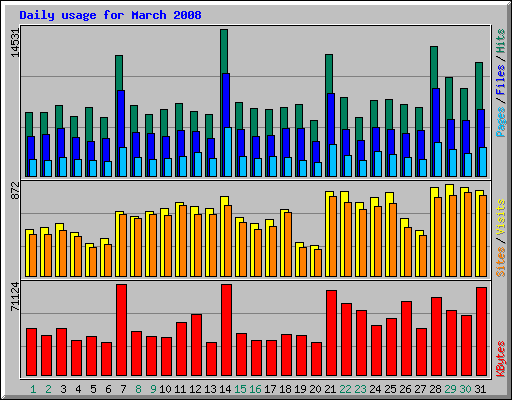Click day label 31
Image resolution: width=512 pixels, height=400 pixels.
coord(480,389)
